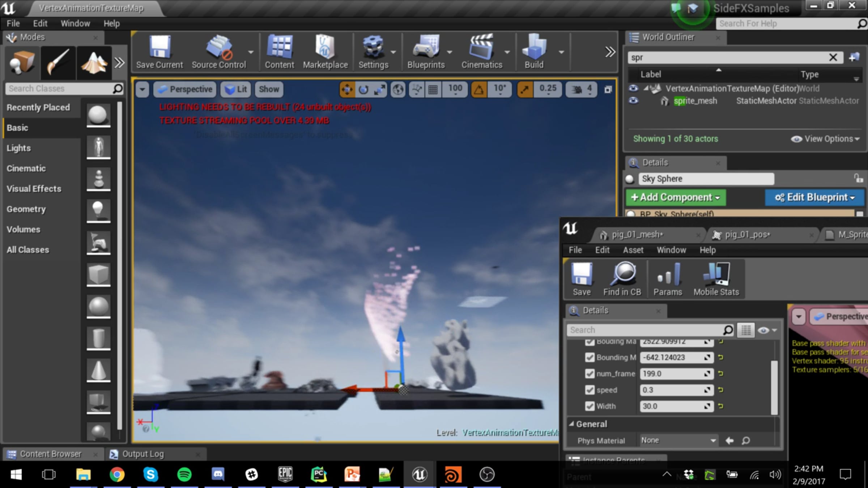Toggle Mobile Stats icon

(x=716, y=279)
